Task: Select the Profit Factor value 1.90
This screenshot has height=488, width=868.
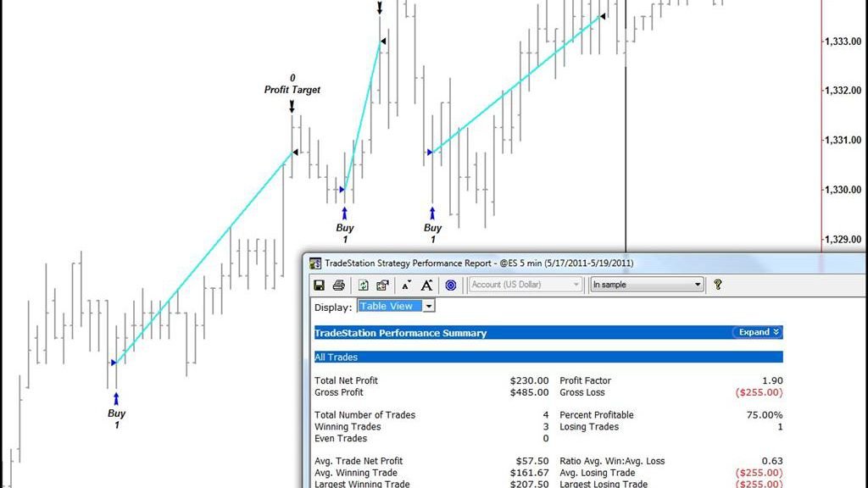Action: [x=772, y=380]
